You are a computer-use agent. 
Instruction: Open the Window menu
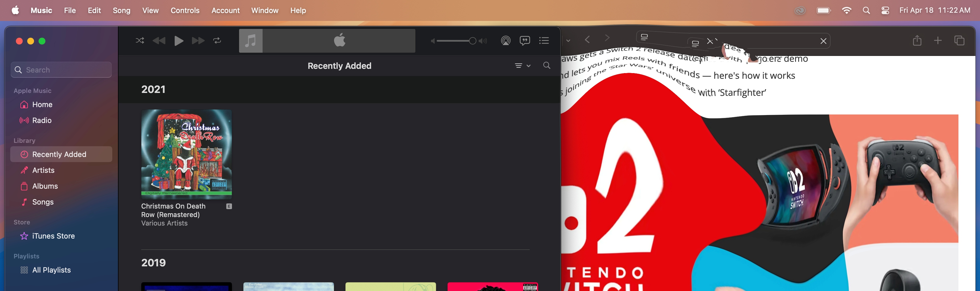[x=265, y=10]
